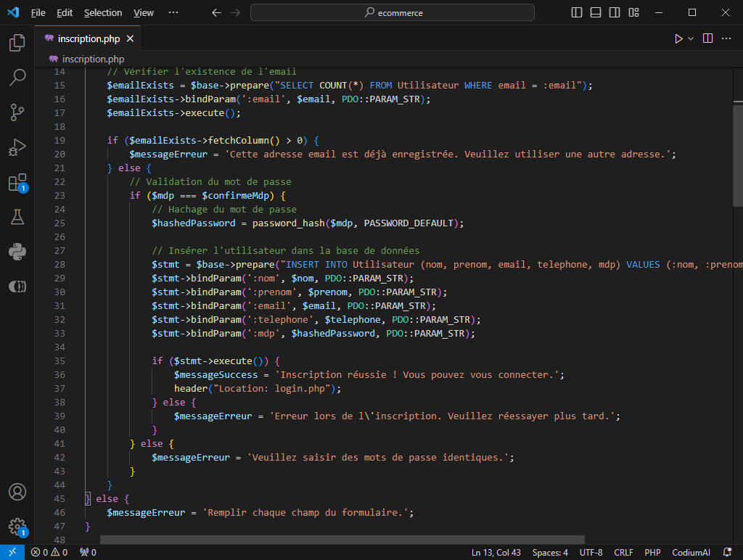Click the ecommerce search box at the top
743x560 pixels.
(x=392, y=12)
